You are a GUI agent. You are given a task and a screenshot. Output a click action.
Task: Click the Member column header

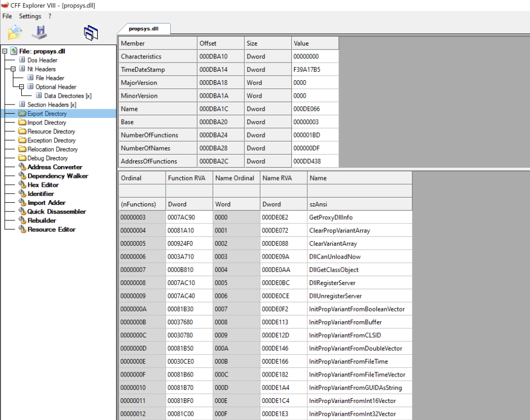[158, 43]
